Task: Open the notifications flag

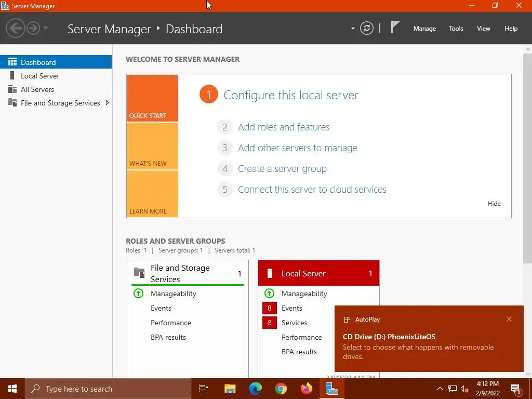Action: (395, 27)
